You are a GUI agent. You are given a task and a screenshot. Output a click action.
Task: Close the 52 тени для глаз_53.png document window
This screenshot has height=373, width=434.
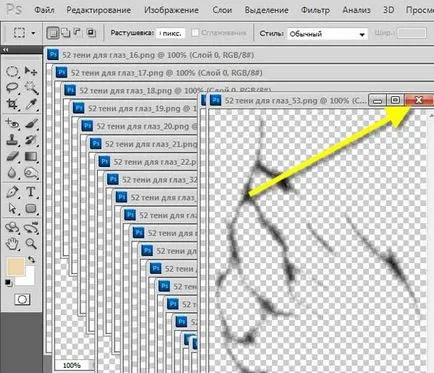[419, 100]
